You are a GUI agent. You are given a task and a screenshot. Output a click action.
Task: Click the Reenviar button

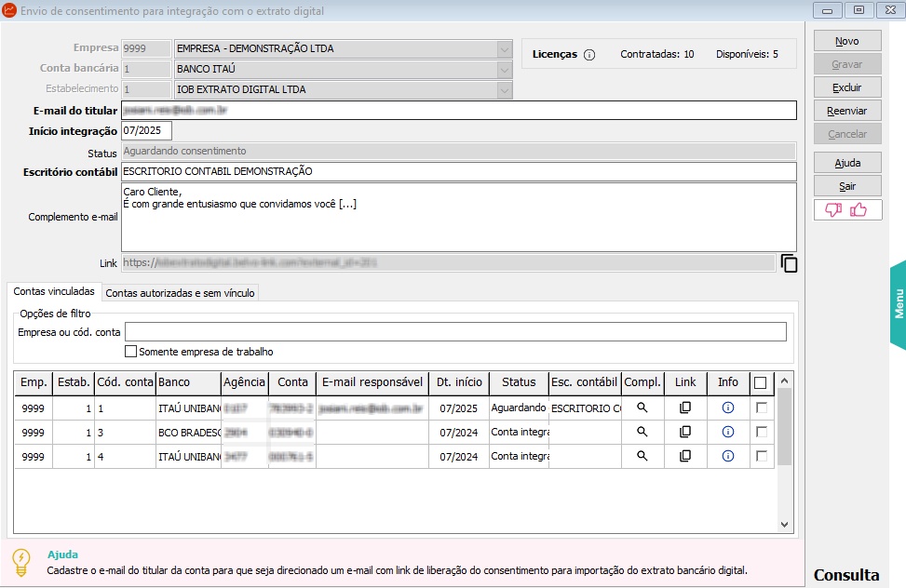(x=847, y=111)
